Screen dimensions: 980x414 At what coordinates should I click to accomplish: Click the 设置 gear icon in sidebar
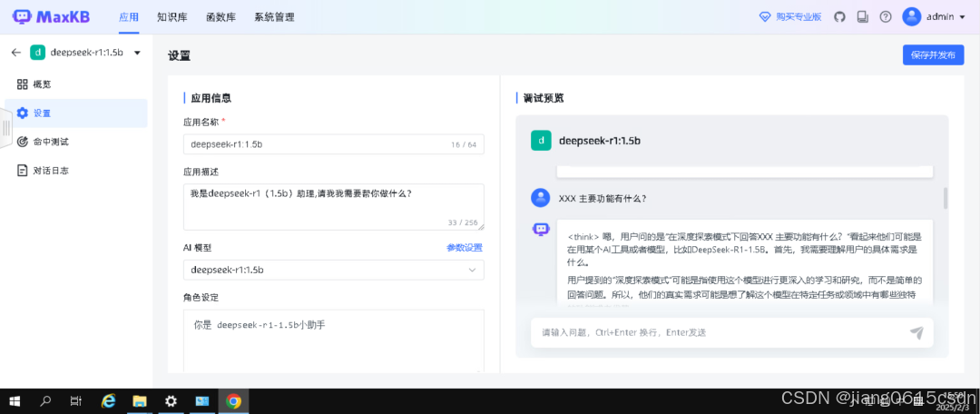click(23, 113)
